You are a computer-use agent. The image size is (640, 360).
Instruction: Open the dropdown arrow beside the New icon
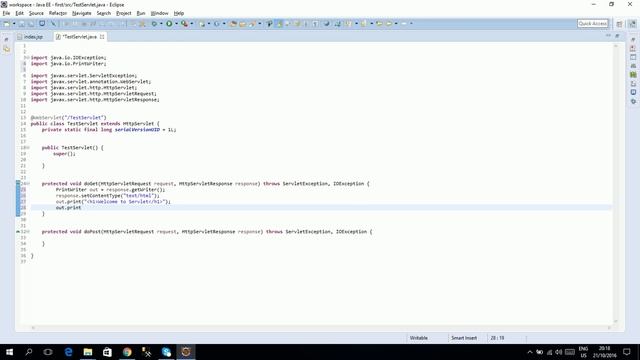(14, 24)
